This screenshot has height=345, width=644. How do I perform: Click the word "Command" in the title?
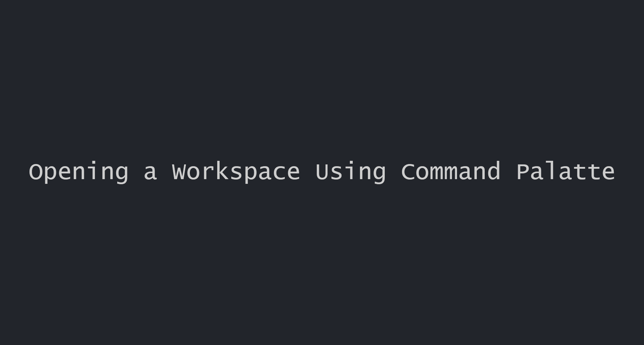(x=451, y=172)
